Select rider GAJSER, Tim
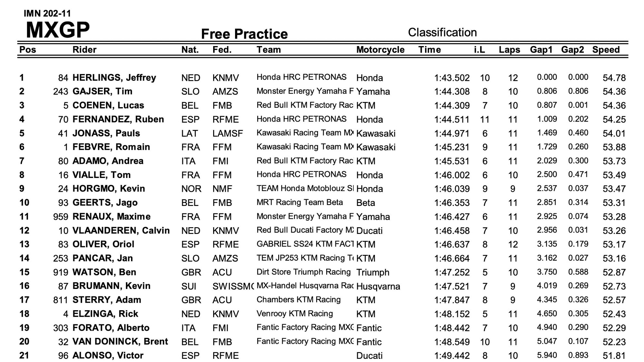 [x=102, y=91]
